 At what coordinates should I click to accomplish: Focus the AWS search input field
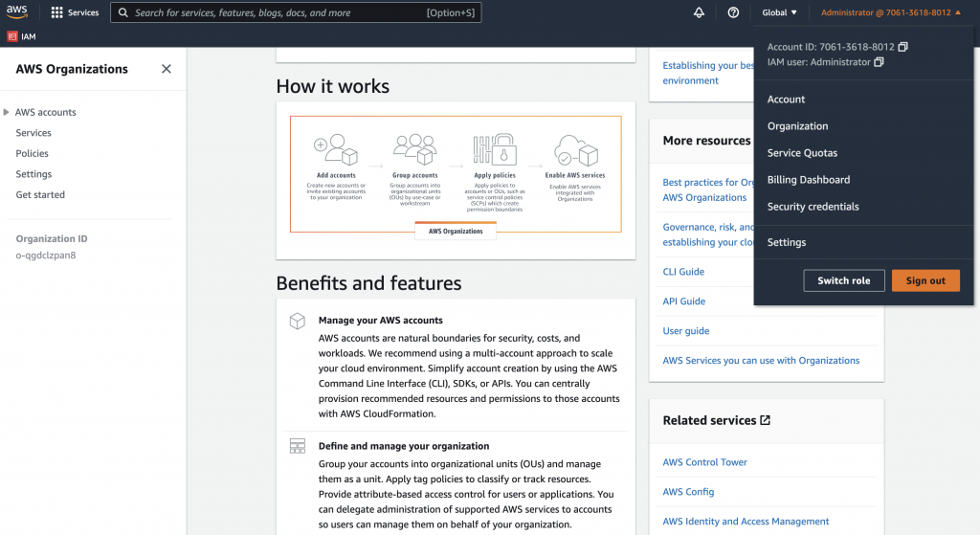pyautogui.click(x=296, y=12)
